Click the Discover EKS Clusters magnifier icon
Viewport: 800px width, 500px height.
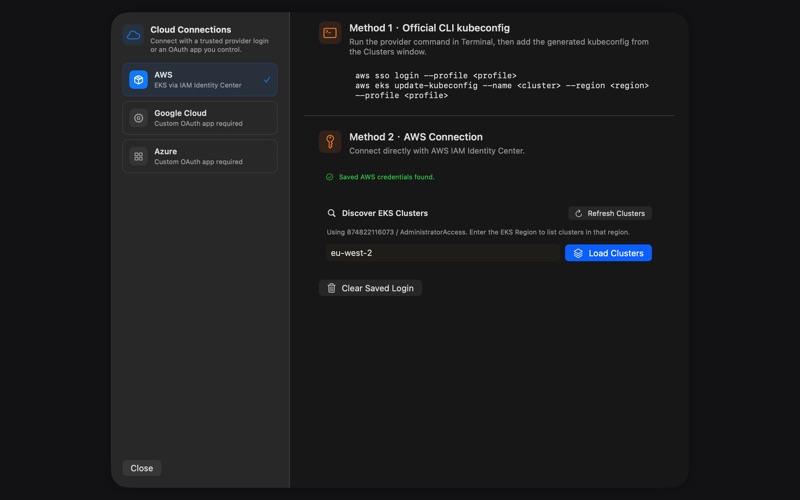pos(331,213)
